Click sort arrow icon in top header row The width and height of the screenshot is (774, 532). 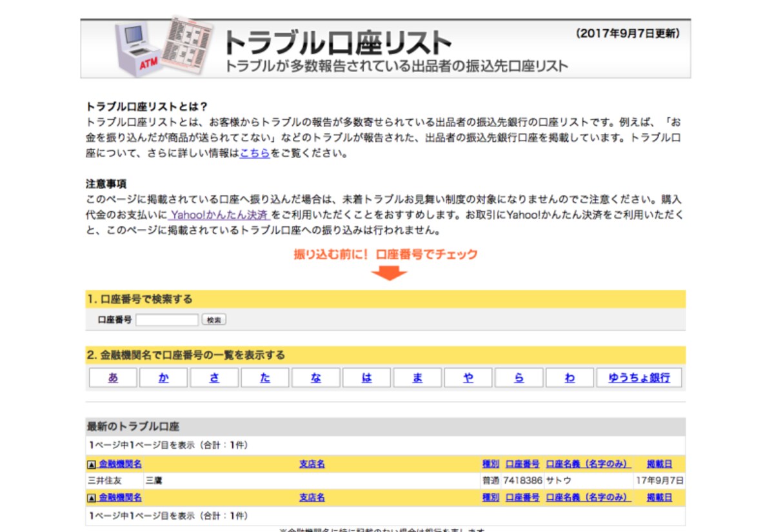pos(92,464)
